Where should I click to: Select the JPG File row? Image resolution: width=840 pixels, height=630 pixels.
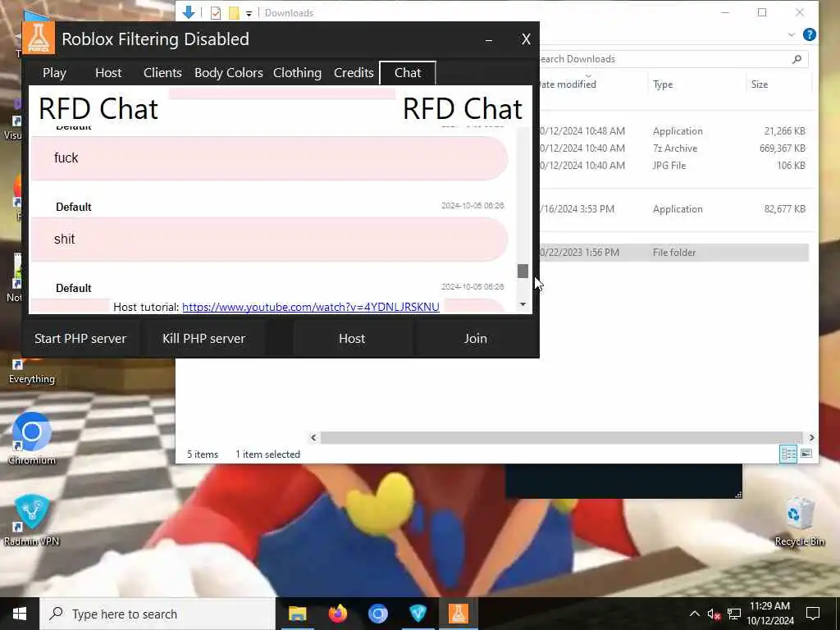[673, 166]
